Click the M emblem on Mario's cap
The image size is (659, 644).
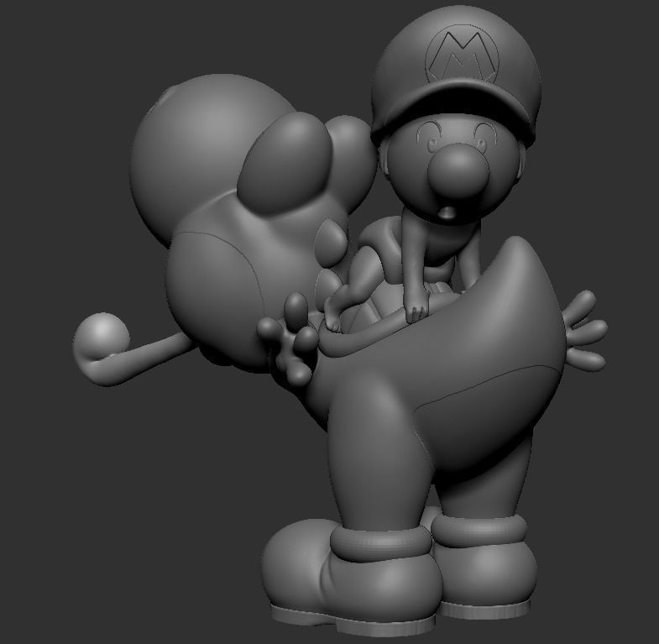pyautogui.click(x=462, y=54)
